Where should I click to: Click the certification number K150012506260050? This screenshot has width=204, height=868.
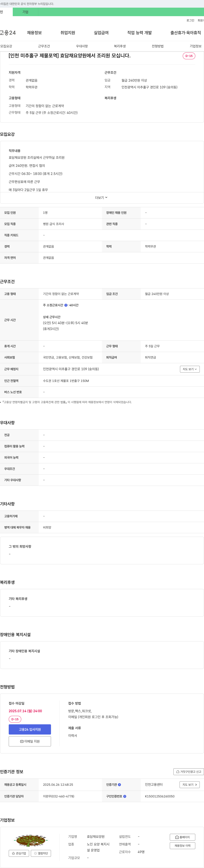tap(160, 797)
